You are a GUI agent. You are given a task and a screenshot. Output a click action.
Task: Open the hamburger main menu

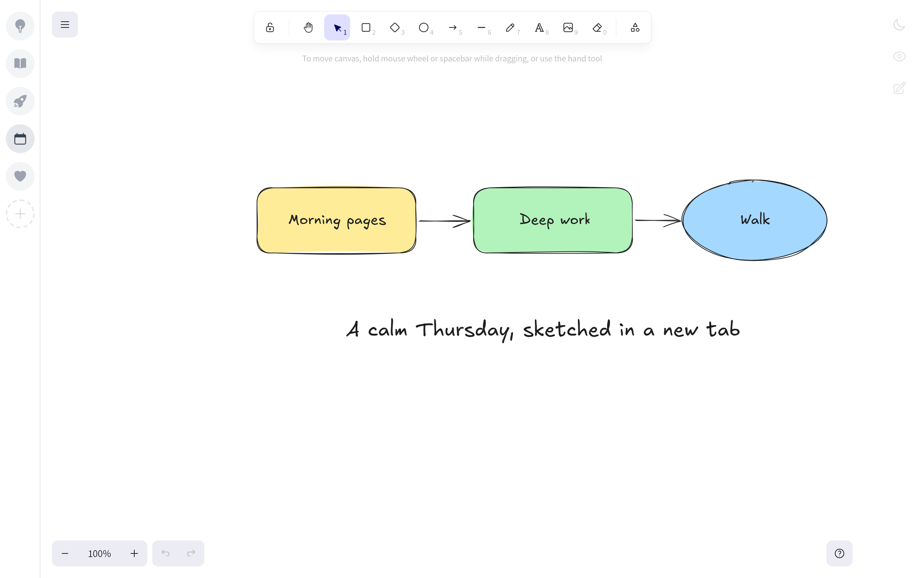65,25
